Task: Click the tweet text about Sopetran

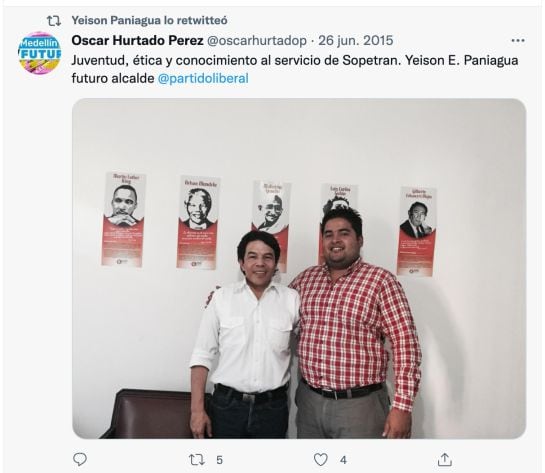Action: click(295, 69)
